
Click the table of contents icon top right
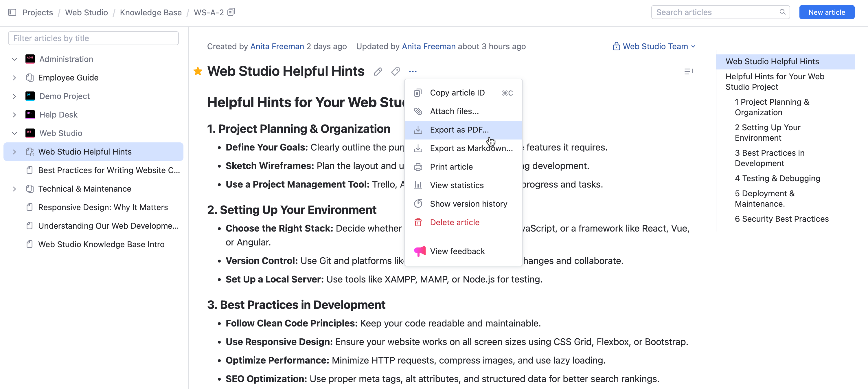tap(689, 71)
